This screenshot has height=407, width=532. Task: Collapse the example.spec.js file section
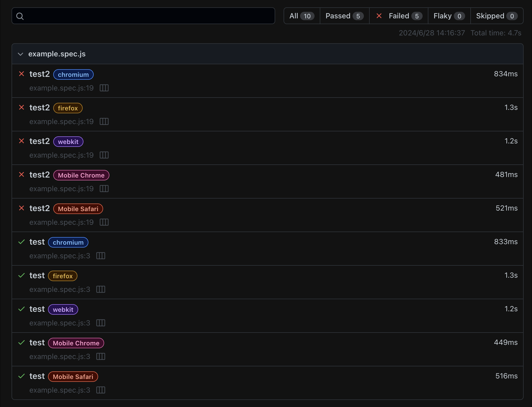20,54
